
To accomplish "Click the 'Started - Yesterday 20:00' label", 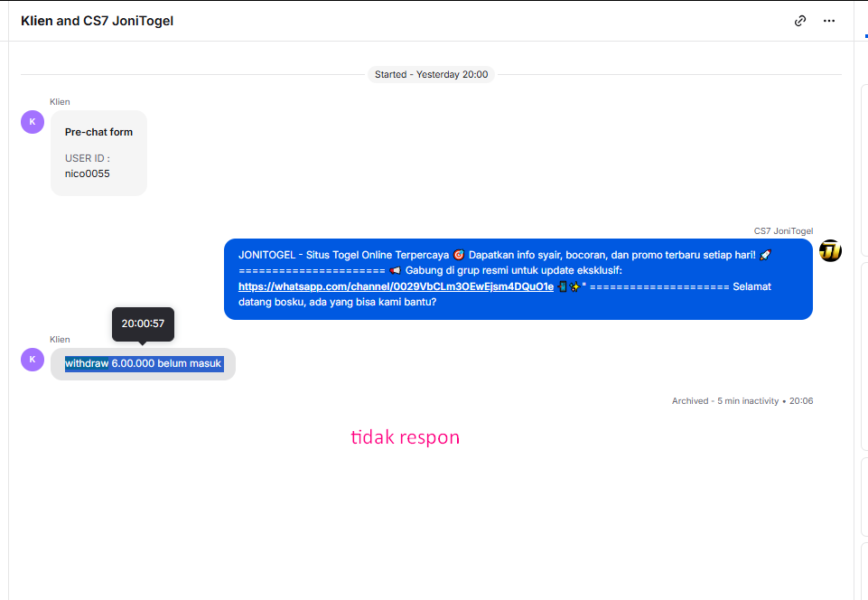I will tap(431, 75).
